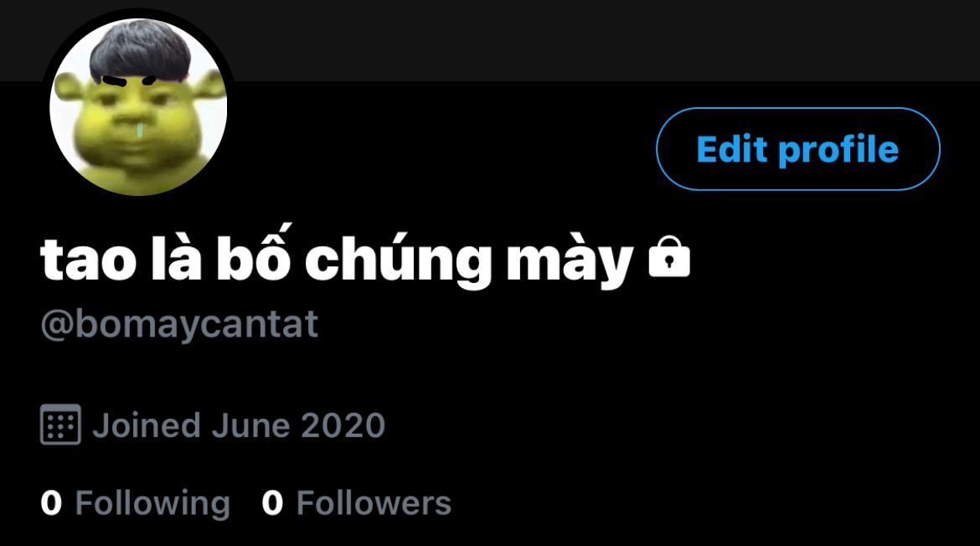Click the calendar icon beside Joined date

60,425
